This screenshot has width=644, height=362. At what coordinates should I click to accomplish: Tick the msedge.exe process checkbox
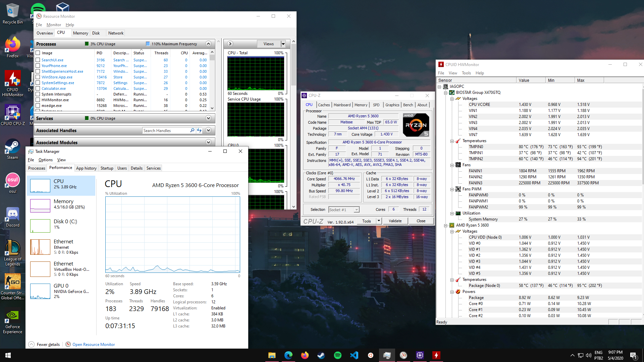[38, 106]
